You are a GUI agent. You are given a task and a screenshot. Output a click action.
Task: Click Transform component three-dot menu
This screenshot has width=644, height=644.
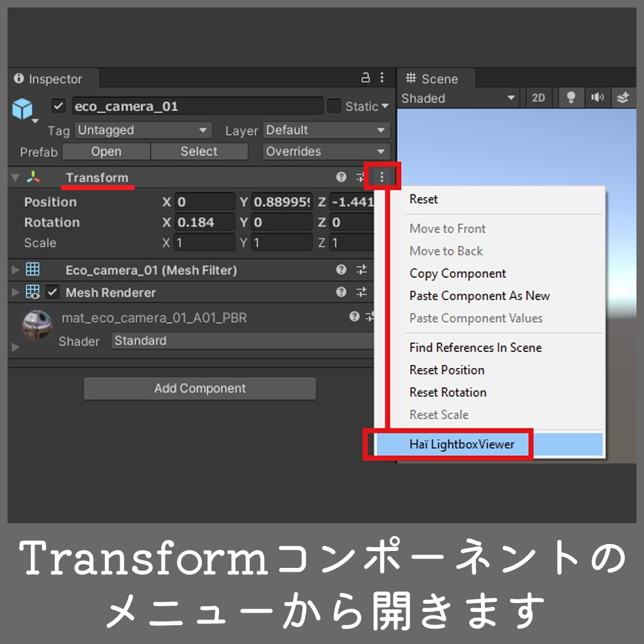click(382, 177)
